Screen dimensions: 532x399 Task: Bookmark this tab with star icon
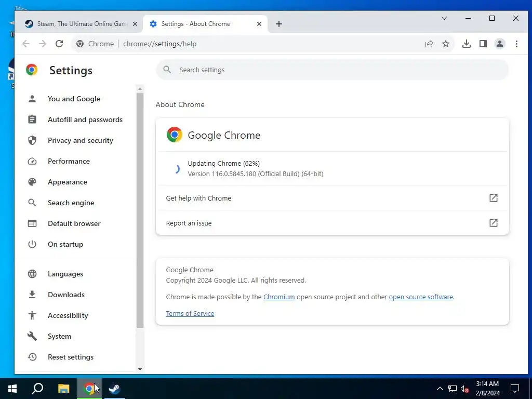point(445,44)
